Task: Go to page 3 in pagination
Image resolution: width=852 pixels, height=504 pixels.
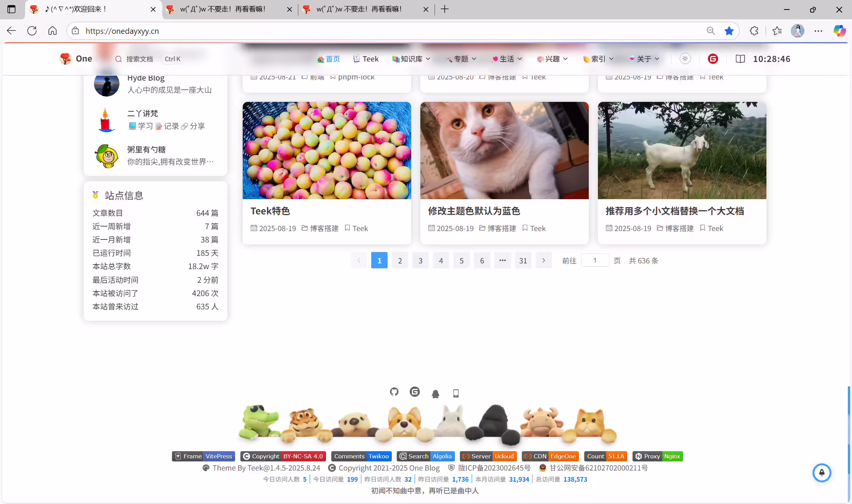Action: [x=420, y=260]
